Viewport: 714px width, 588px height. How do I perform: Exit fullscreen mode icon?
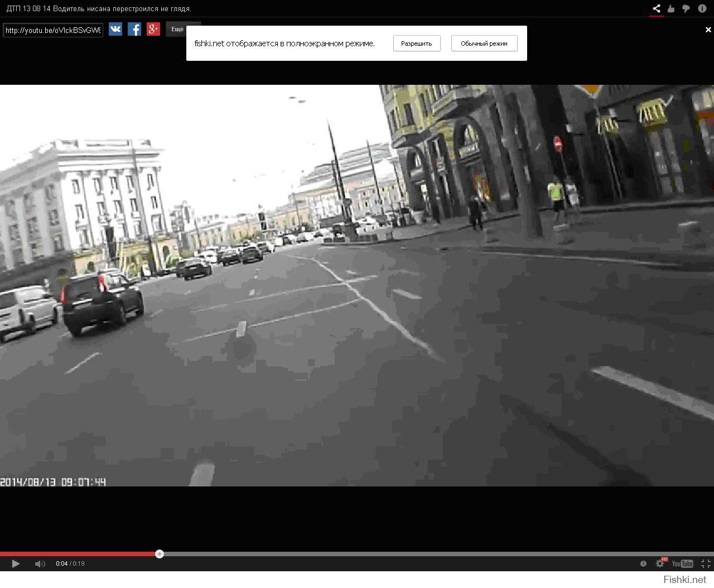click(x=705, y=563)
